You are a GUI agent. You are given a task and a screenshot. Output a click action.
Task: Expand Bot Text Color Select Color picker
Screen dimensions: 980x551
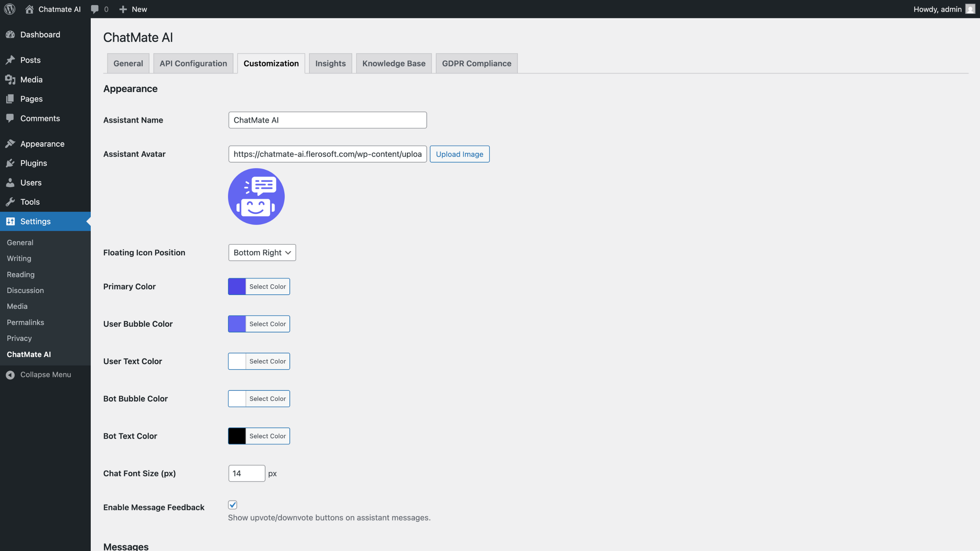pos(267,436)
